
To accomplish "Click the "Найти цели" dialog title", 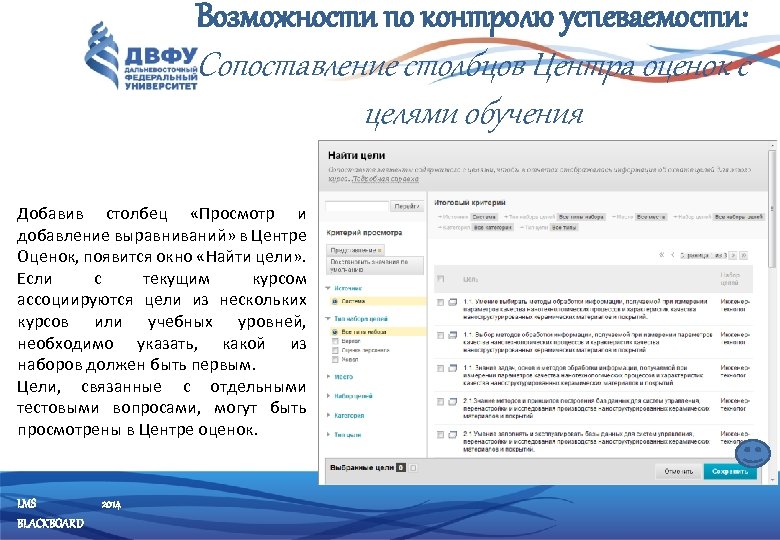I will click(357, 156).
